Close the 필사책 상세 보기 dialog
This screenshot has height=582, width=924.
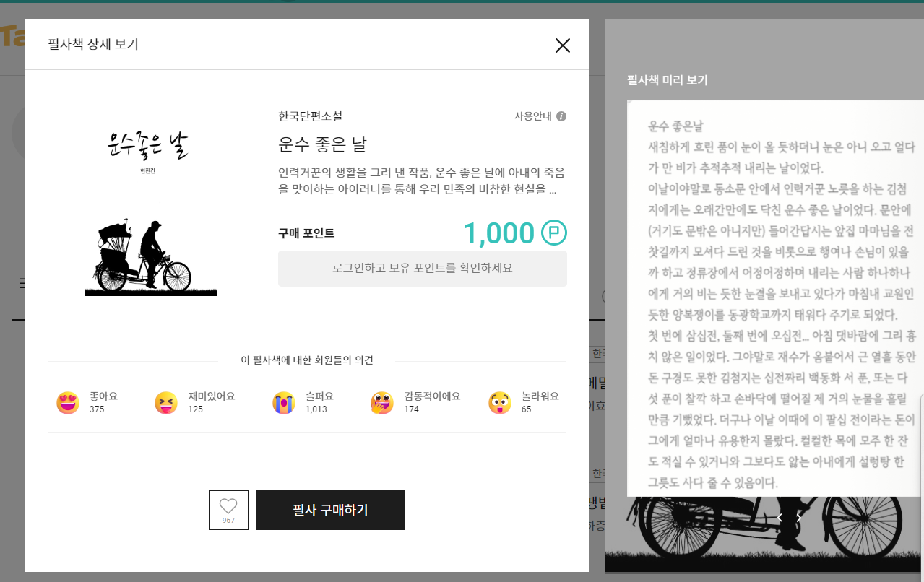[562, 45]
